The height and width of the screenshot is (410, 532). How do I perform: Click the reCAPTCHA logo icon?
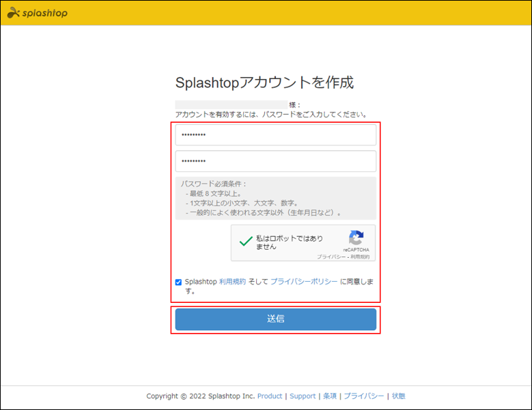[x=356, y=237]
